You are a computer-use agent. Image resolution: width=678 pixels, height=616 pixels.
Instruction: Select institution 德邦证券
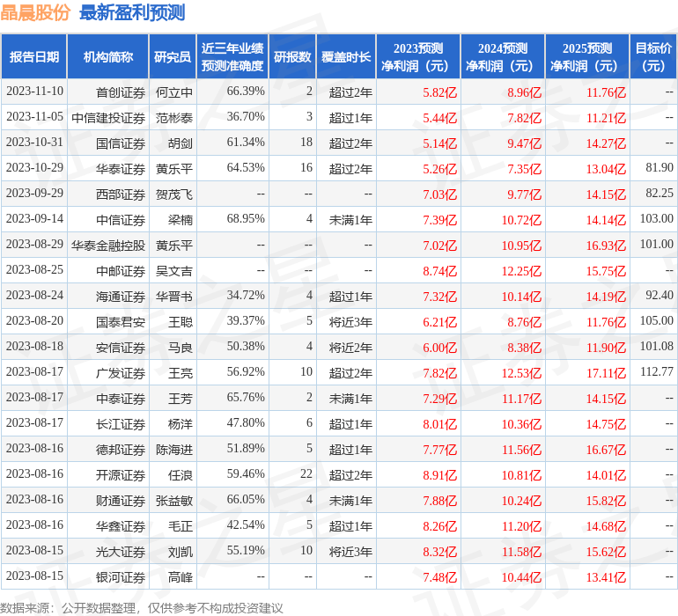coord(121,450)
